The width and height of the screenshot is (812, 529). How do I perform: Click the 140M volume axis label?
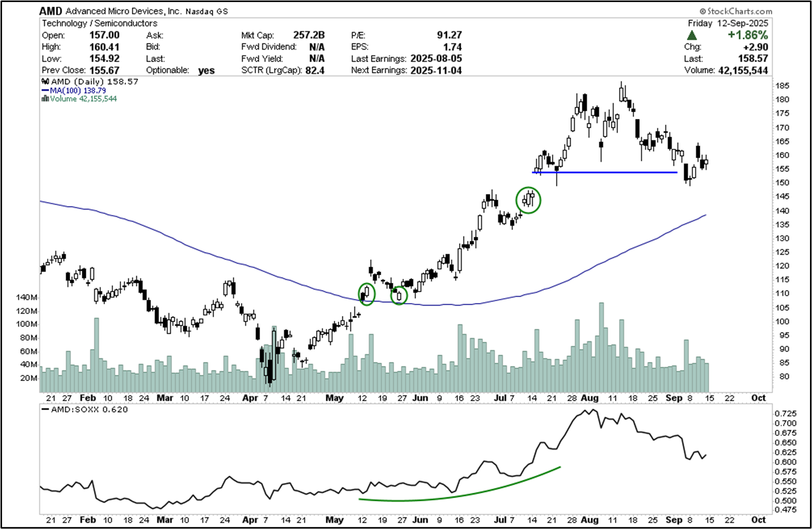pyautogui.click(x=27, y=297)
